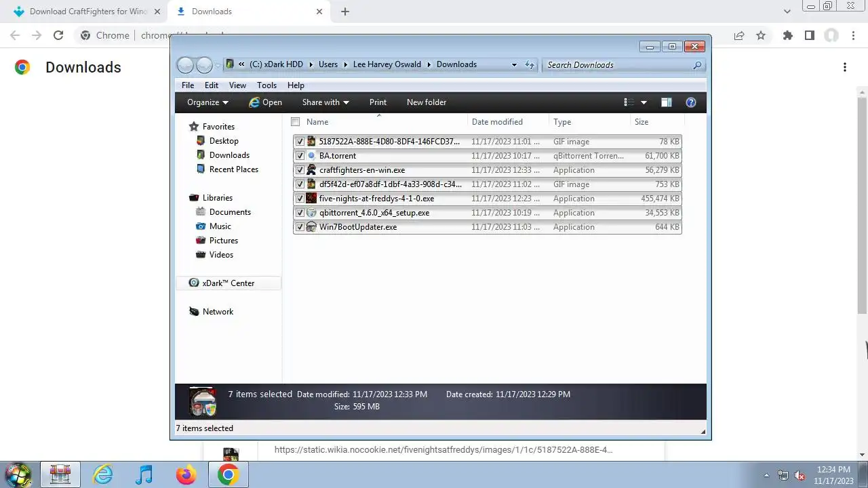The height and width of the screenshot is (488, 868).
Task: Bookmark this page with the star icon
Action: tap(761, 35)
